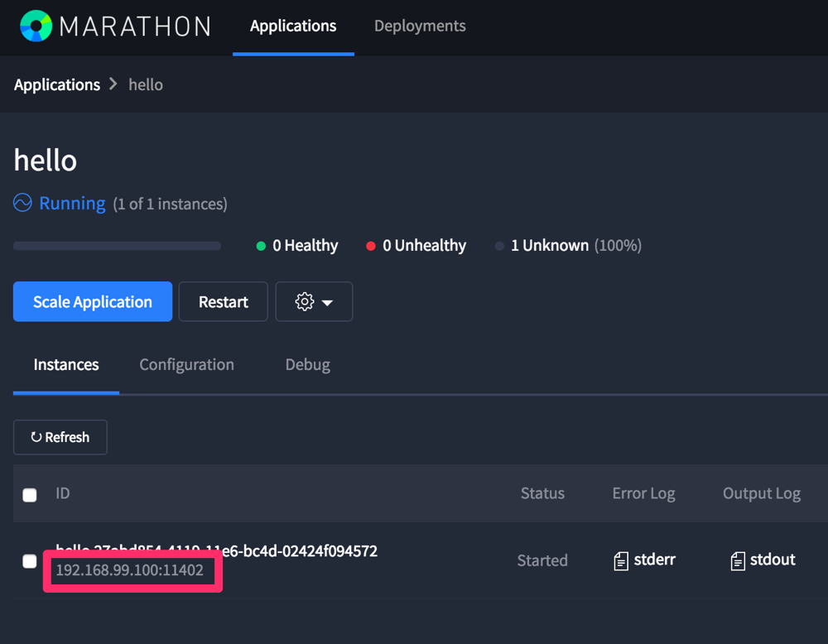The image size is (828, 644).
Task: Download the stderr log link
Action: 654,560
